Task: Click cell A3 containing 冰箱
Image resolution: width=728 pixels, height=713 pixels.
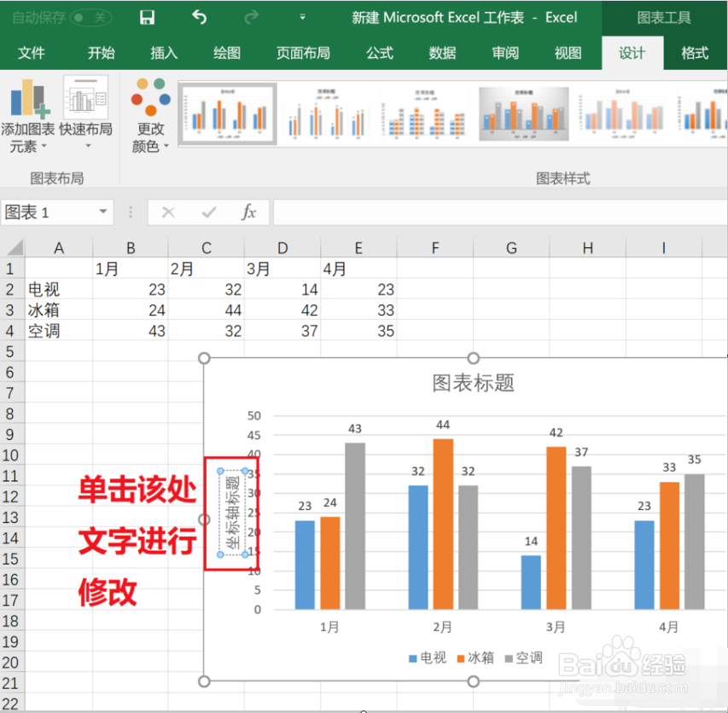Action: click(x=59, y=310)
